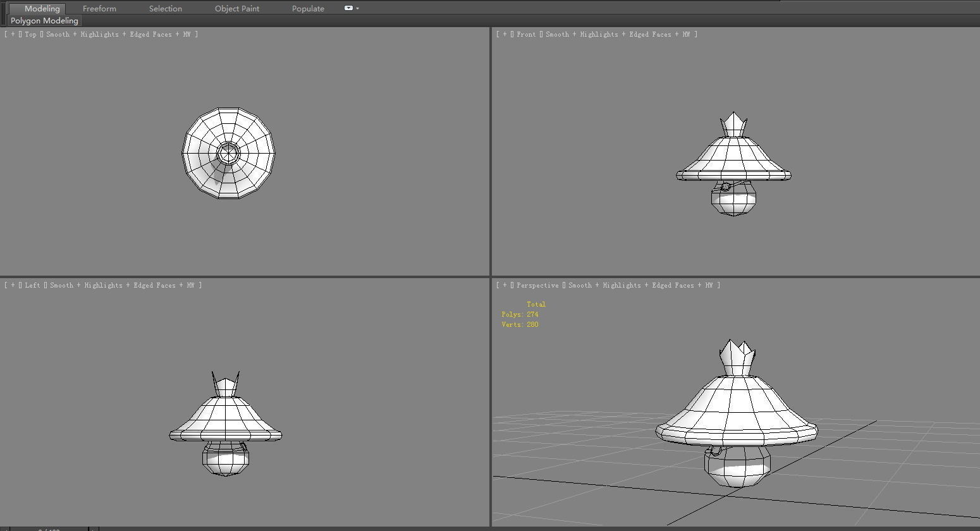980x531 pixels.
Task: Click the 'Polys: 274' statistic
Action: (x=520, y=314)
